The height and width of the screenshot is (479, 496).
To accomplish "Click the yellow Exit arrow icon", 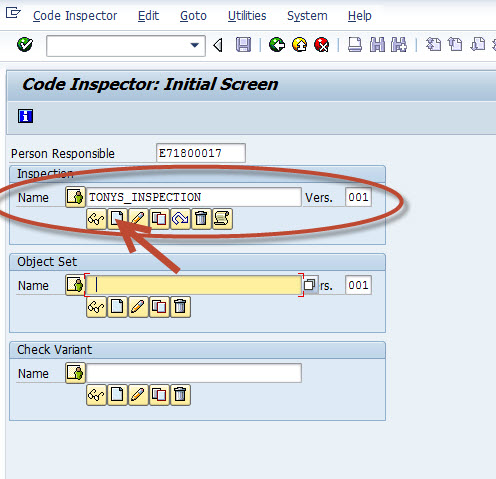I will [x=299, y=45].
